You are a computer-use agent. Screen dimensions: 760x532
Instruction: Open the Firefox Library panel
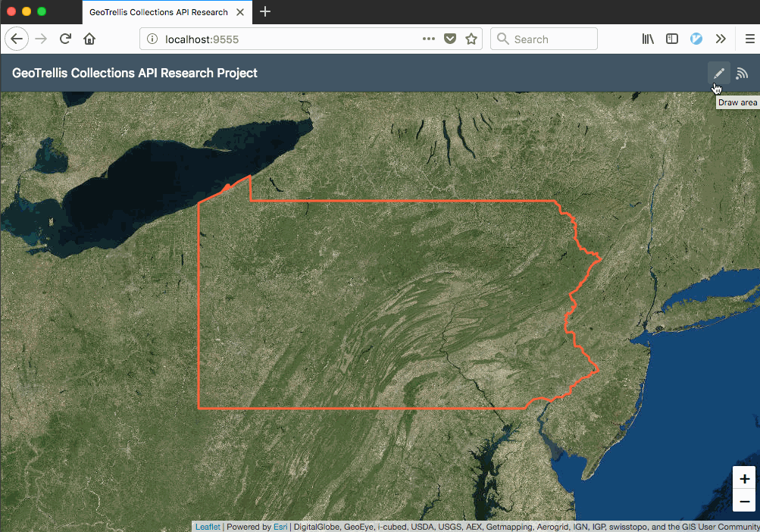(647, 39)
